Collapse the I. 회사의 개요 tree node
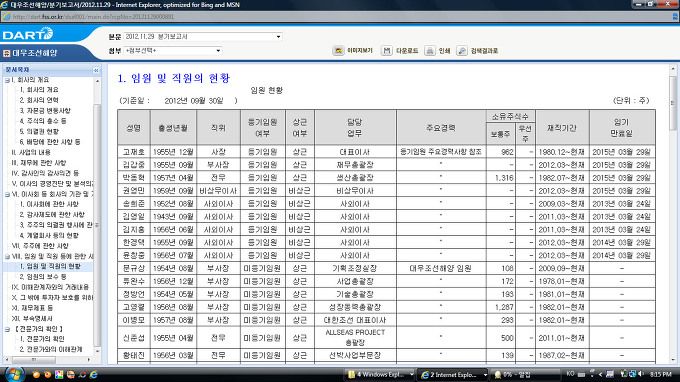 click(7, 80)
